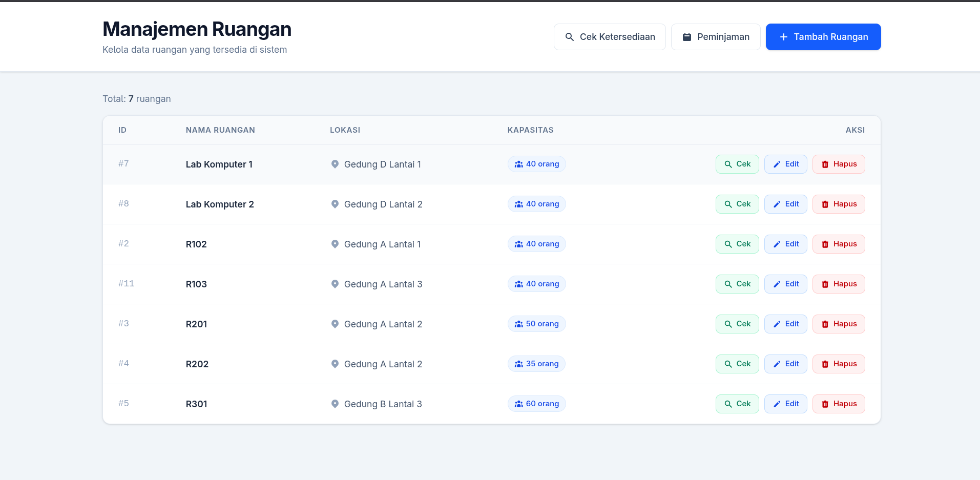Edit the R102 room entry
This screenshot has height=480, width=980.
(x=785, y=244)
